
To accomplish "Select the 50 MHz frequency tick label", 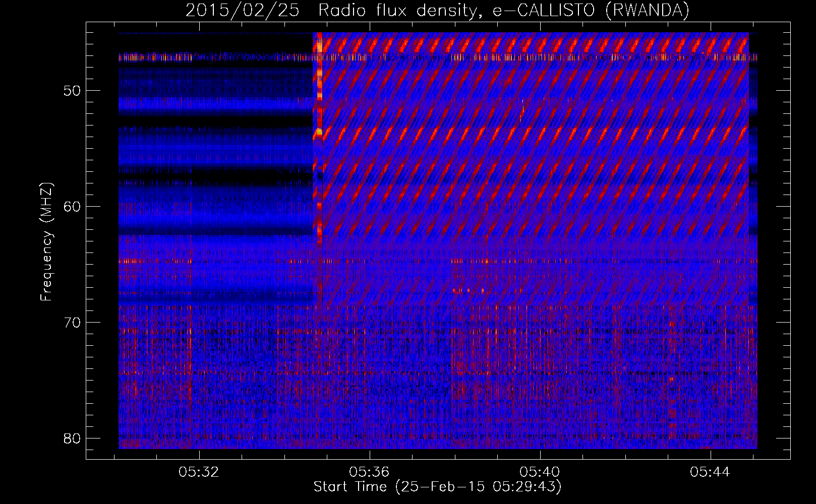I will (73, 91).
